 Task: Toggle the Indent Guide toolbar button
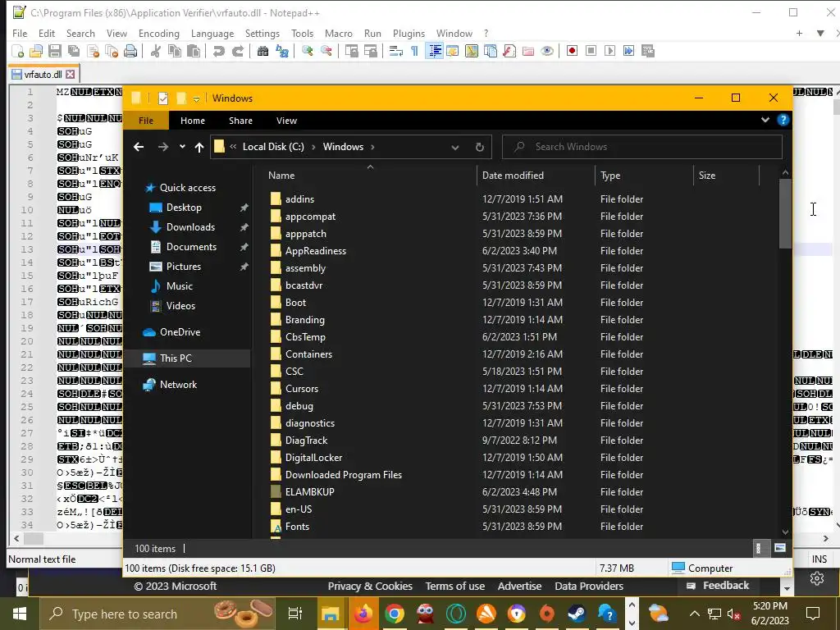(x=435, y=51)
